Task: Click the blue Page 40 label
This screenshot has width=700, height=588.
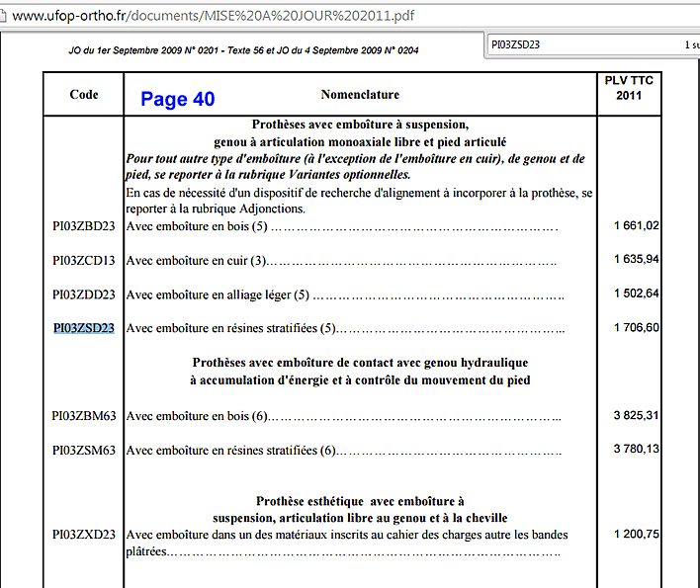Action: click(177, 99)
